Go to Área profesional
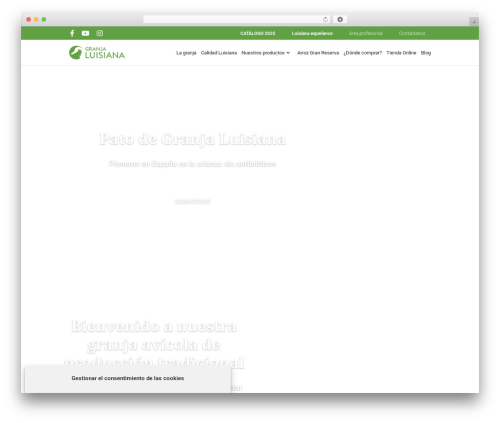The image size is (500, 423). click(x=366, y=33)
